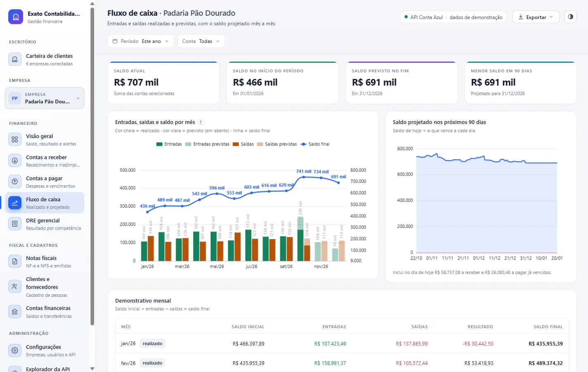Click the help question-mark icon beside the chart title
The height and width of the screenshot is (372, 588).
201,122
